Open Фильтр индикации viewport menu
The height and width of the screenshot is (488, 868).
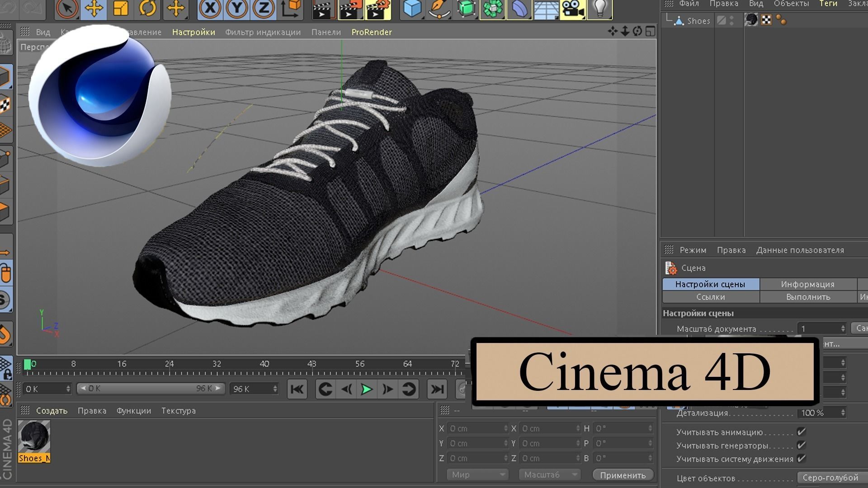263,32
